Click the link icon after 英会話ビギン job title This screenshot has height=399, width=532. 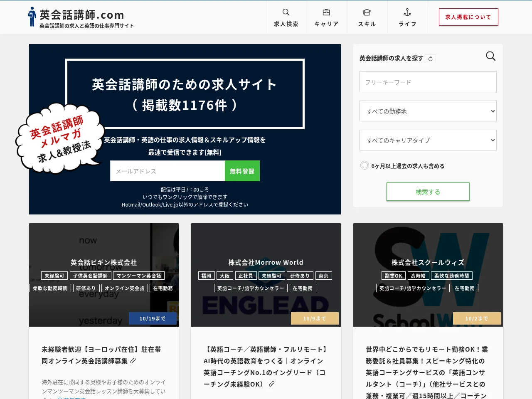click(133, 361)
